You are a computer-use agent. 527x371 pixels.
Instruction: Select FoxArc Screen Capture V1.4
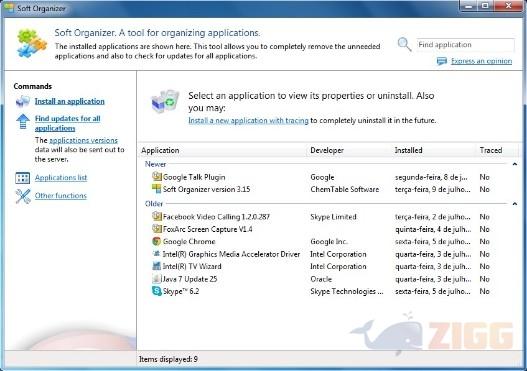point(329,229)
